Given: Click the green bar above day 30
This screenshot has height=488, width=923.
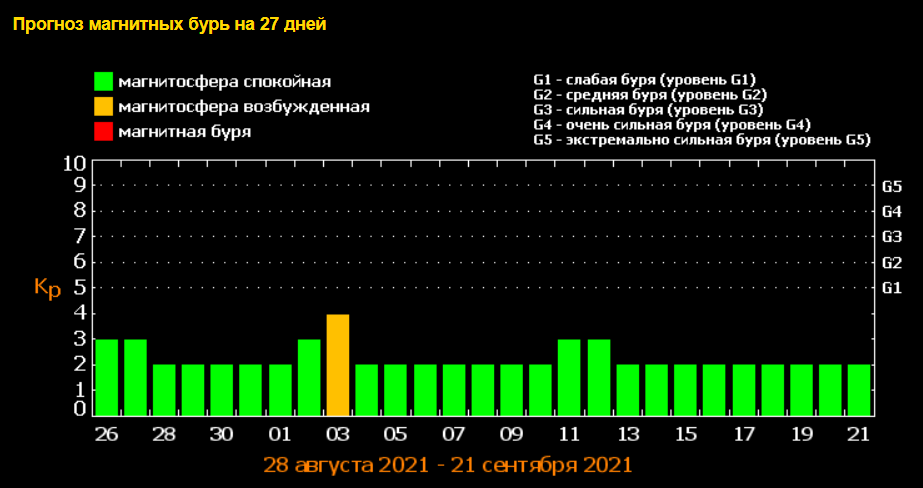Looking at the screenshot, I should point(222,389).
